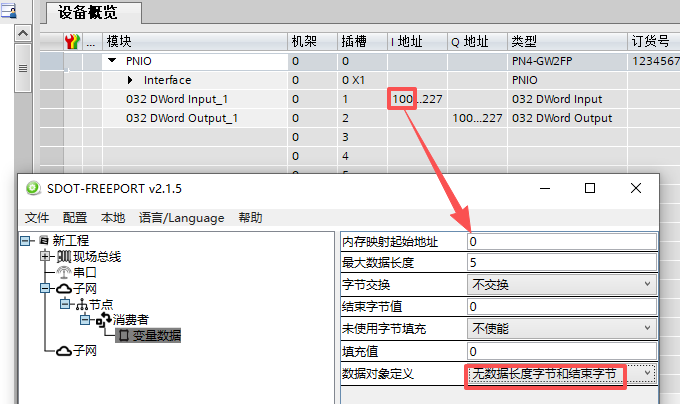Switch to the 设备概览 tab

[x=87, y=13]
